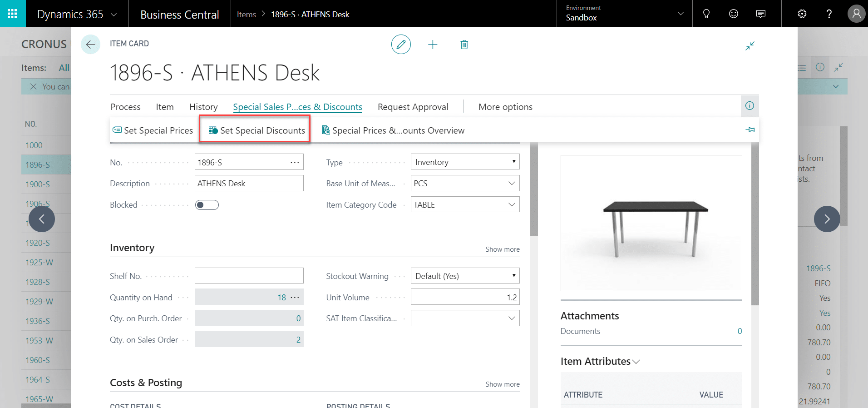This screenshot has height=408, width=868.
Task: Open the Settings gear icon
Action: [802, 14]
